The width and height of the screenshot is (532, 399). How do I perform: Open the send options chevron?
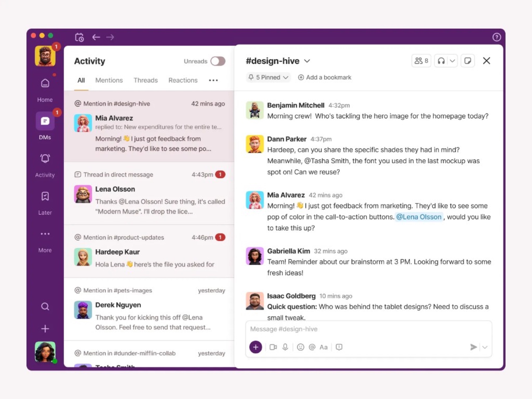tap(485, 347)
